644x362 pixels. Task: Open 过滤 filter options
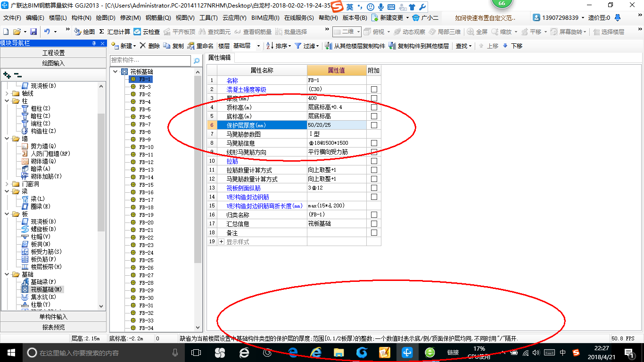(307, 46)
